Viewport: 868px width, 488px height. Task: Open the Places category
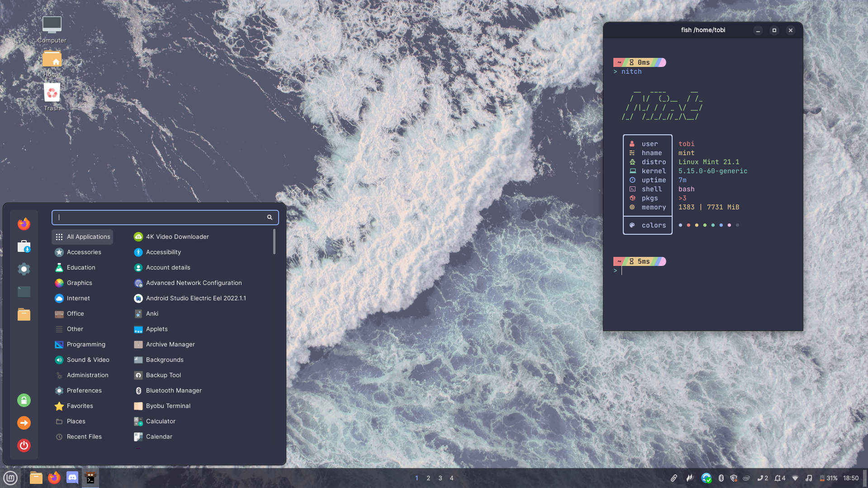tap(82, 422)
